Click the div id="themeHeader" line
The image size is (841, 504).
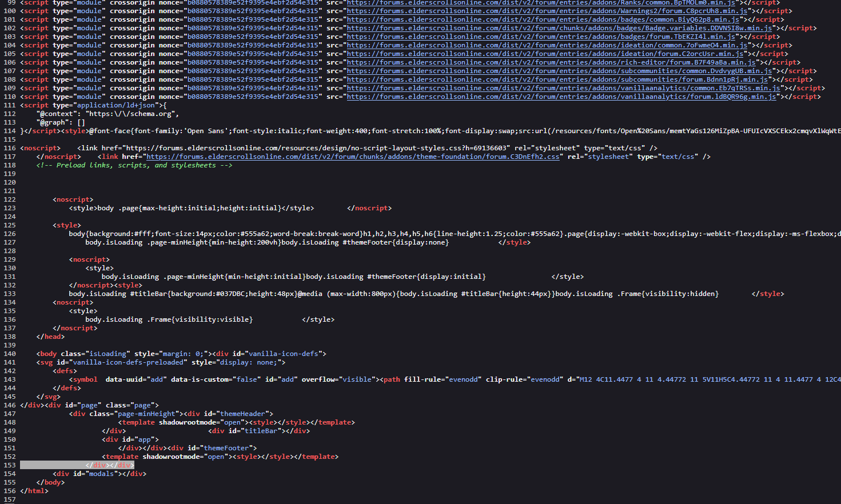click(171, 414)
